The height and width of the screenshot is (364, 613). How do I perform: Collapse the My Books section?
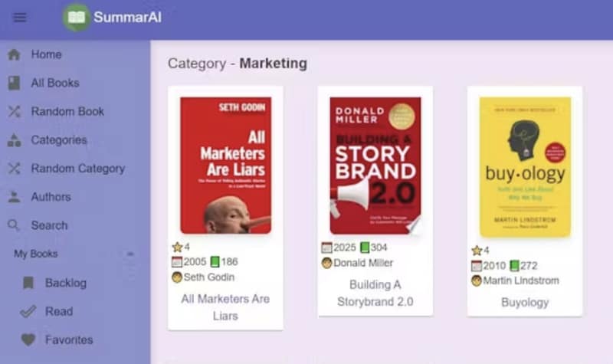tap(130, 254)
